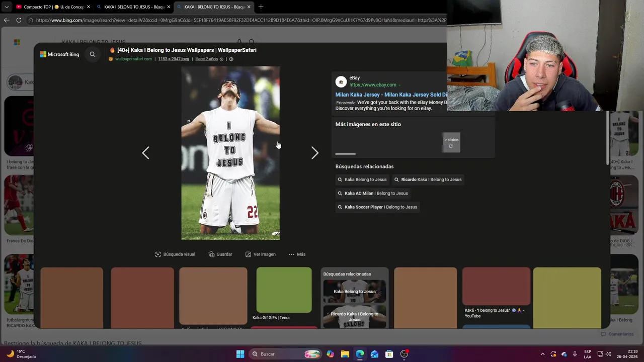Screen dimensions: 644x362
Task: Search related Kaka Belong to Jesus
Action: (362, 179)
